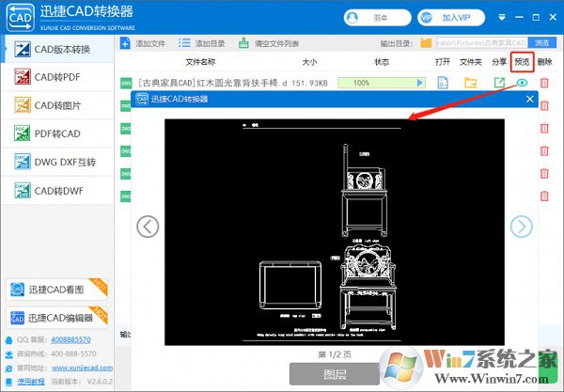
Task: Click the 浏览 browse button
Action: (x=542, y=43)
